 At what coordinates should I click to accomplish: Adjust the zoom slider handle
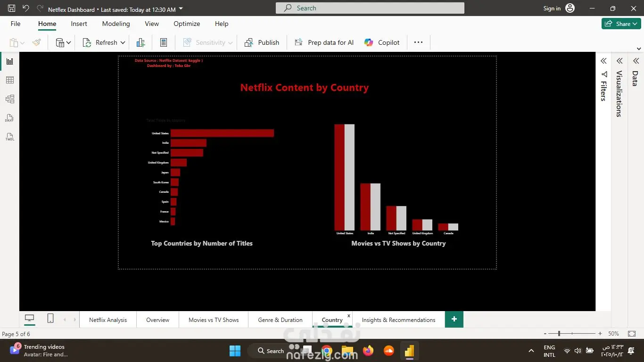pos(559,334)
